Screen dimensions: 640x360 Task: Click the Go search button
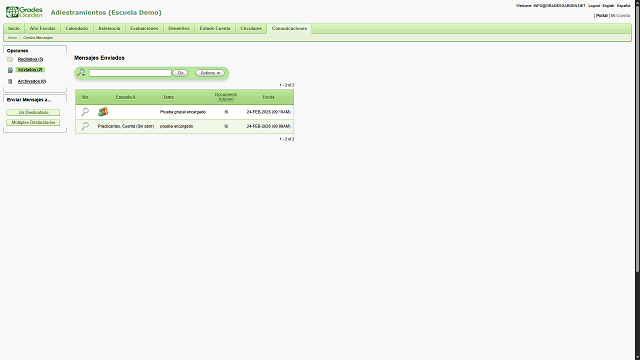[x=180, y=73]
